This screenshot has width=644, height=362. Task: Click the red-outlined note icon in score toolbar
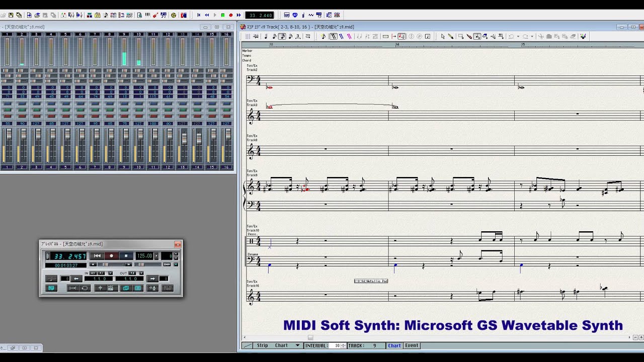[402, 36]
